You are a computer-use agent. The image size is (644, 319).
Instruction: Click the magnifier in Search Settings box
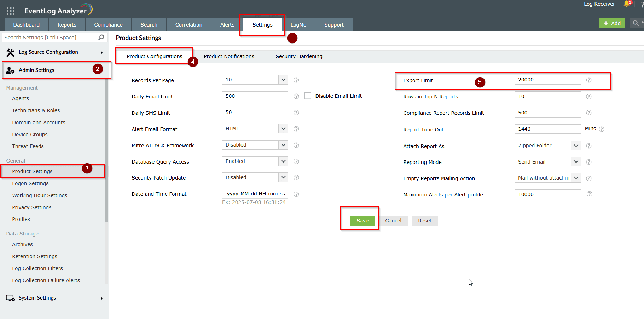pos(101,37)
